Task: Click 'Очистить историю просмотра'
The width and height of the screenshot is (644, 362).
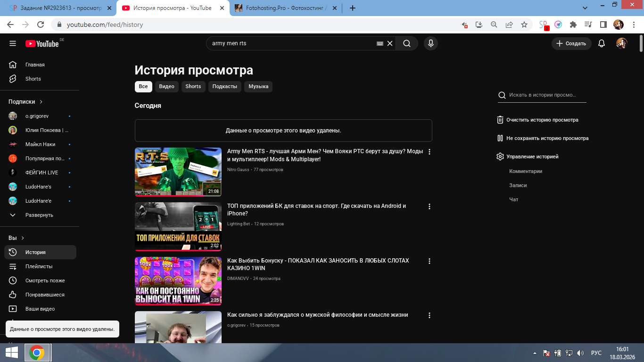Action: point(542,120)
